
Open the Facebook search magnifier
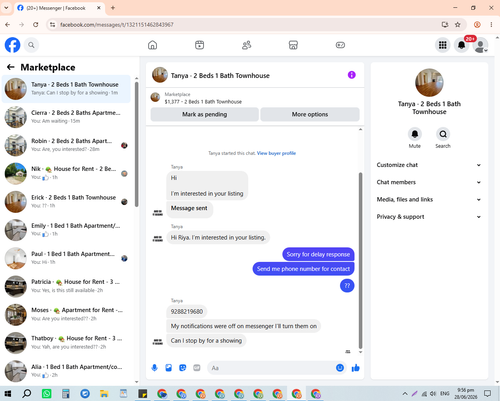pos(31,45)
